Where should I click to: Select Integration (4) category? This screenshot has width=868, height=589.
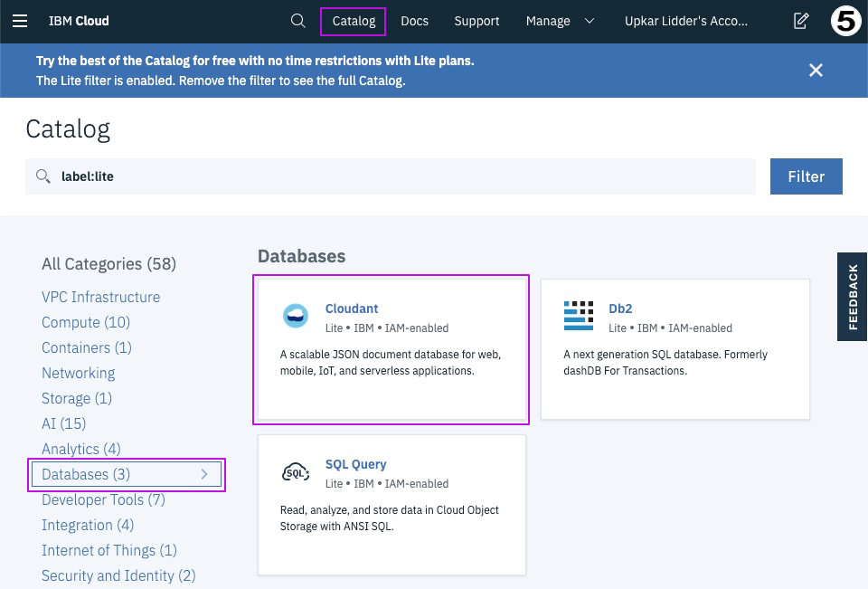click(88, 526)
